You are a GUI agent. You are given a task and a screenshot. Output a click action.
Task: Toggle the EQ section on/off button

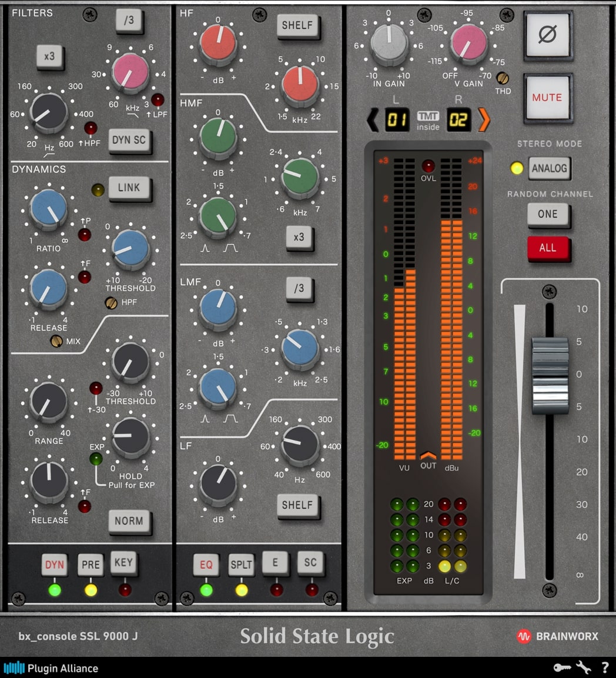pos(206,565)
